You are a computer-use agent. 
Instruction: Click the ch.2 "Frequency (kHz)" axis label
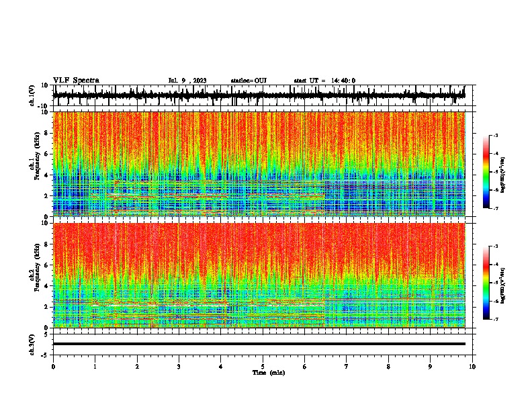pos(38,267)
